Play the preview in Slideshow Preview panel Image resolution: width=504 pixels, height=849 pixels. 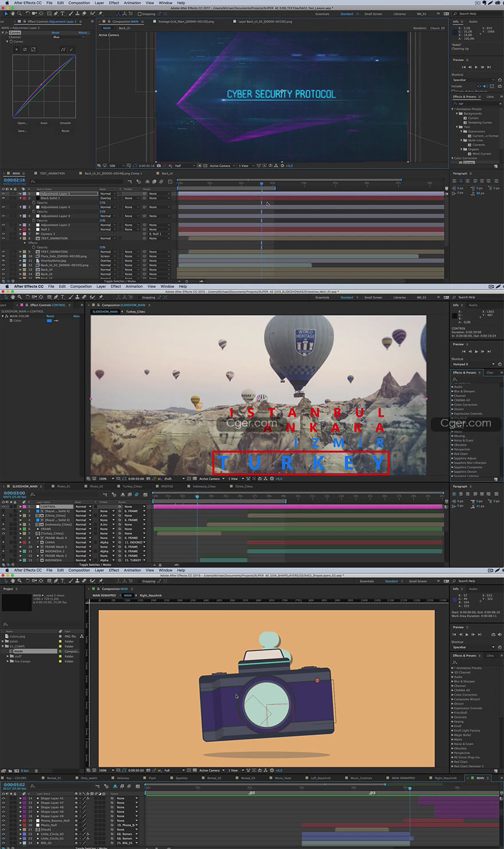click(477, 351)
